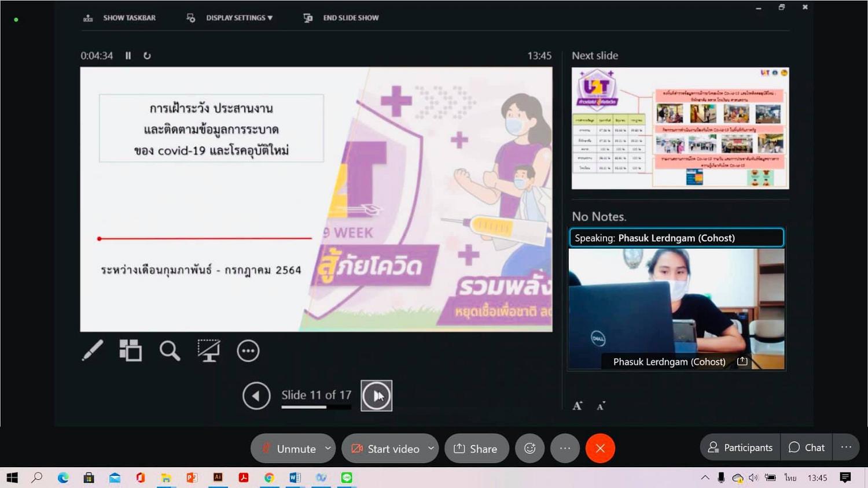Make the notes text smaller

pyautogui.click(x=601, y=406)
